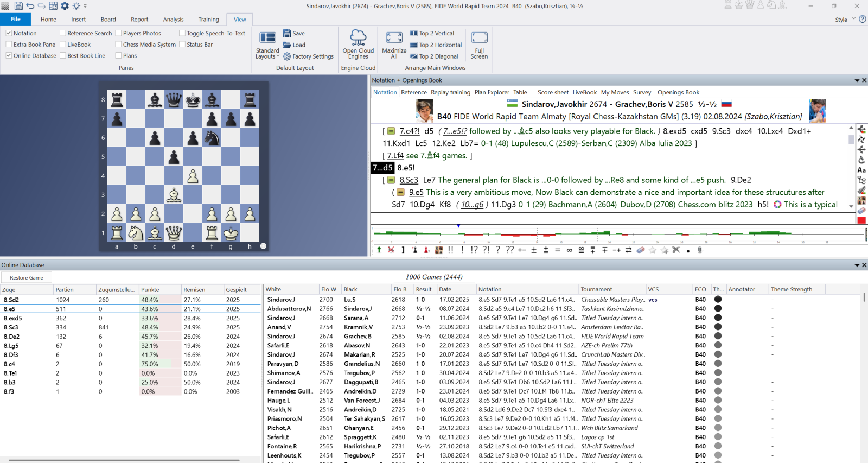The height and width of the screenshot is (463, 868).
Task: Click the Open Cloud Engines icon
Action: point(358,38)
